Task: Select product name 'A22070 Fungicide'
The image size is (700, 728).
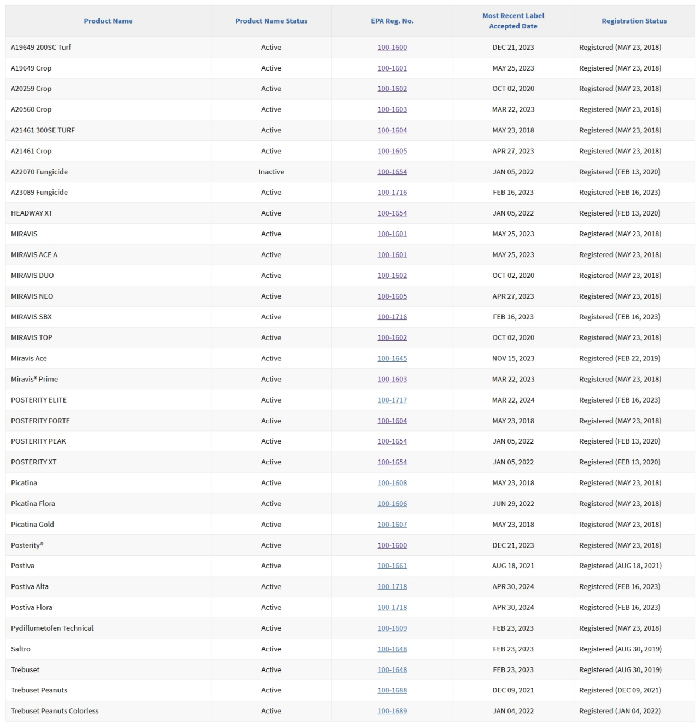Action: click(x=39, y=172)
